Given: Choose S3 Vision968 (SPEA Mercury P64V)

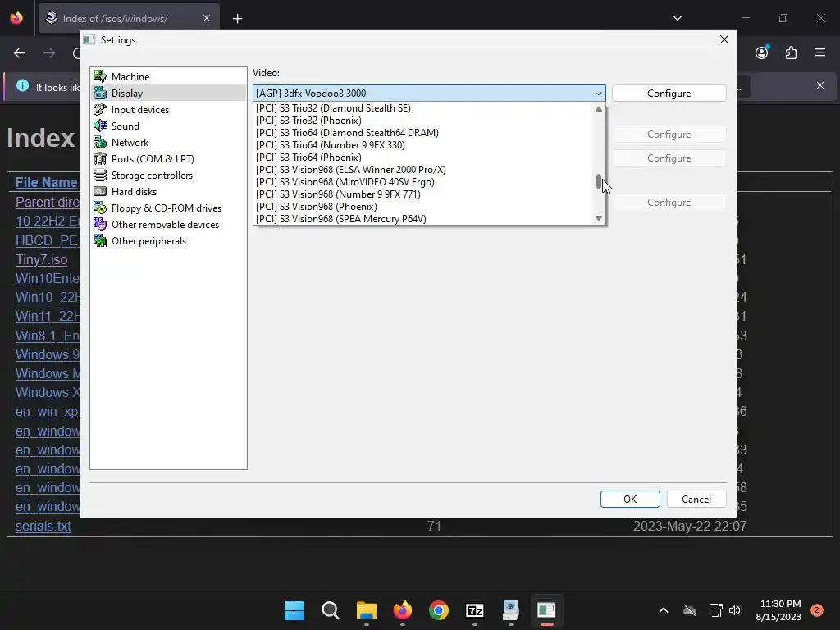Looking at the screenshot, I should (x=423, y=219).
